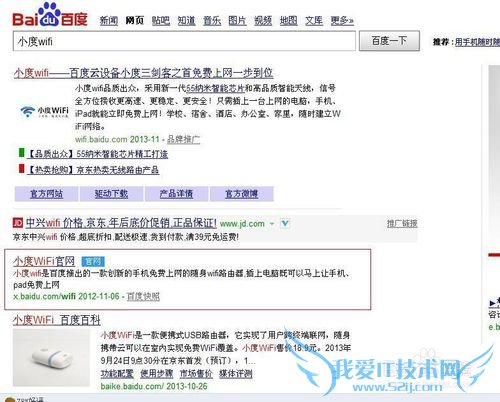This screenshot has height=402, width=500.
Task: Open the 小度WiFi_百度百科 result link
Action: pos(57,320)
